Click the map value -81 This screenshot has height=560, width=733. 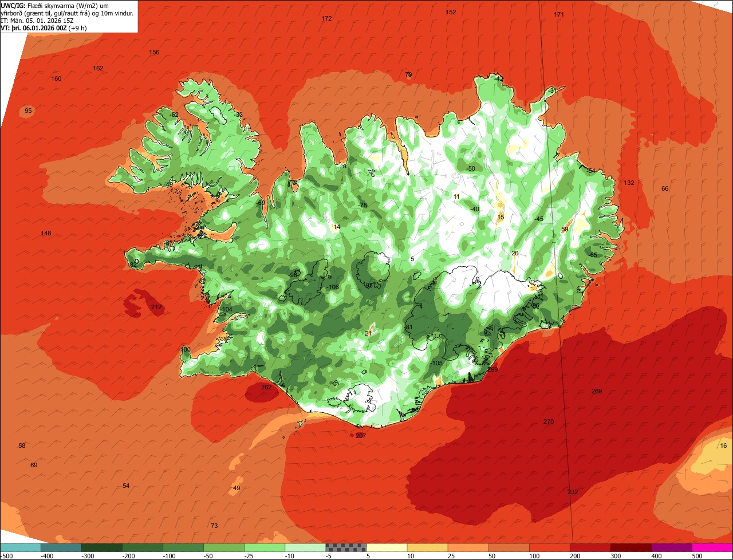tap(408, 328)
